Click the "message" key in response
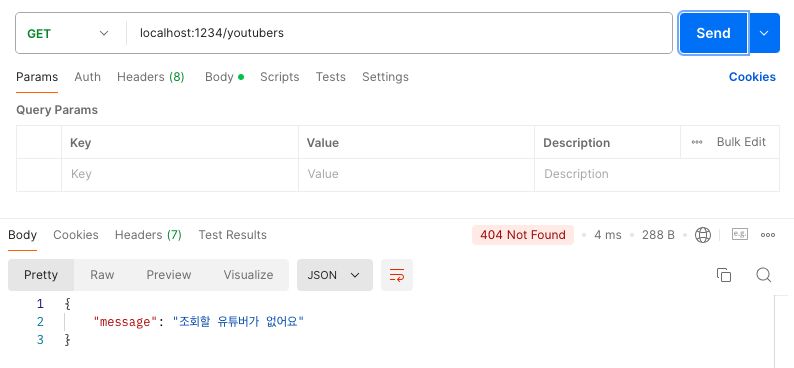The height and width of the screenshot is (368, 794). 126,321
